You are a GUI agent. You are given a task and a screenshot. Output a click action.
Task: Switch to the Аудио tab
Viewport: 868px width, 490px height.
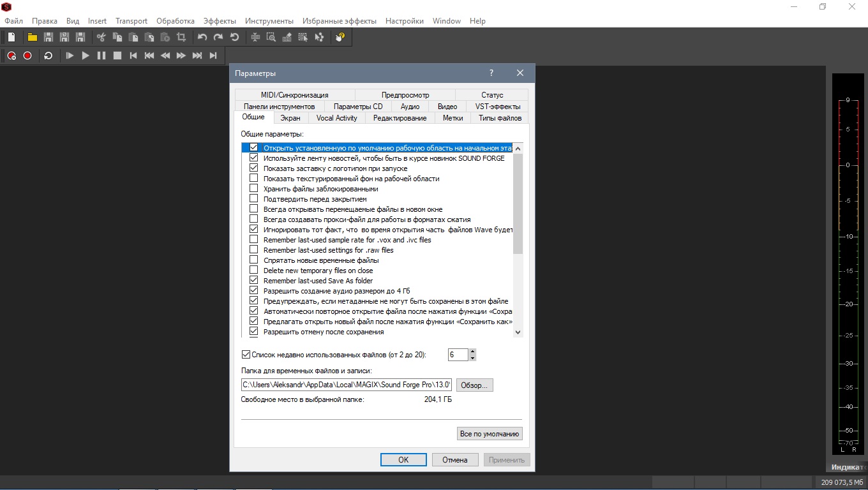[410, 107]
